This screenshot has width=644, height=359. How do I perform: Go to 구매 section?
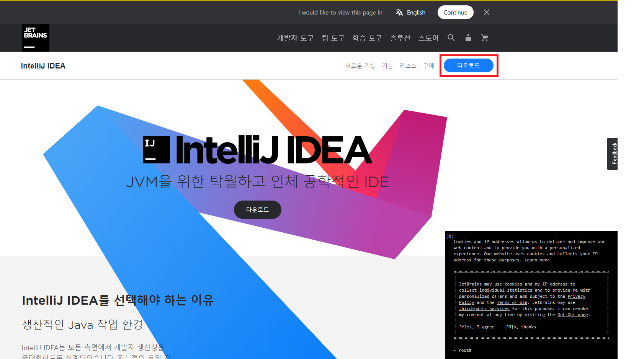[428, 66]
